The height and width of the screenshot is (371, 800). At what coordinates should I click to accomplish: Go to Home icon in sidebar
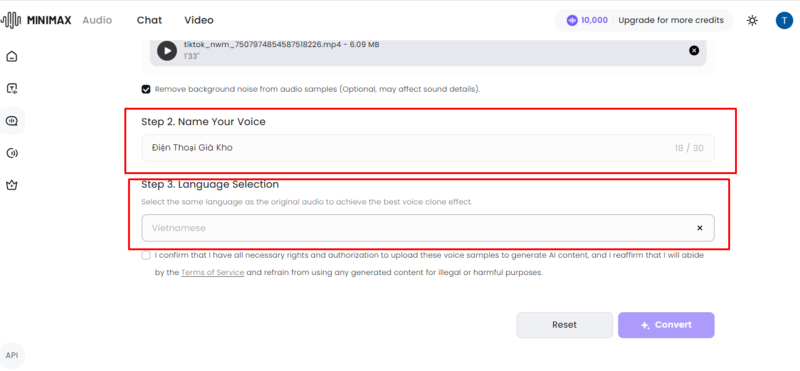tap(12, 57)
